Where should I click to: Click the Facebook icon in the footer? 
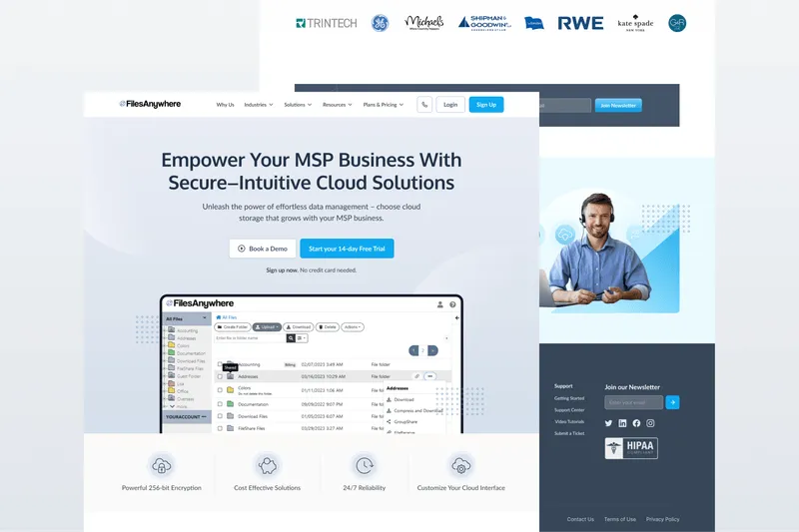tap(636, 423)
